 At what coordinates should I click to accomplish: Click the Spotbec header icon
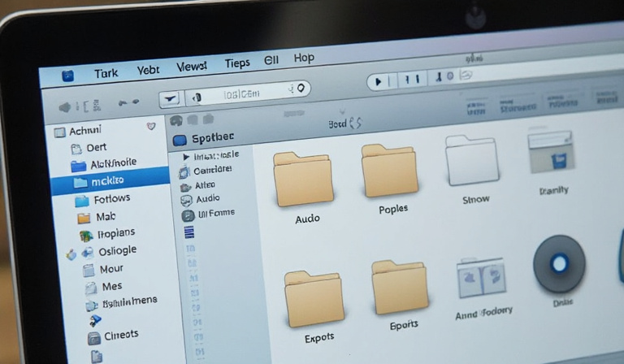pyautogui.click(x=180, y=140)
